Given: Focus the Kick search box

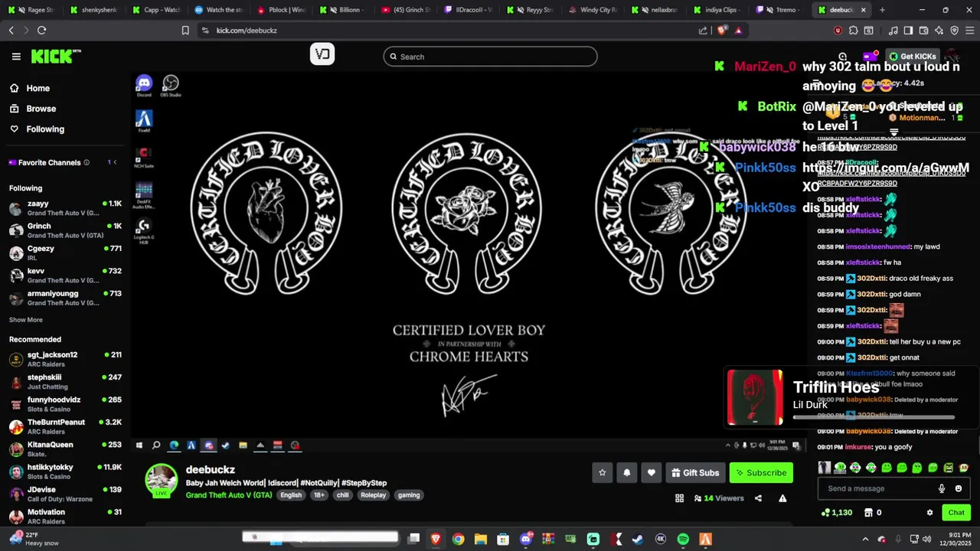Looking at the screenshot, I should (x=490, y=57).
